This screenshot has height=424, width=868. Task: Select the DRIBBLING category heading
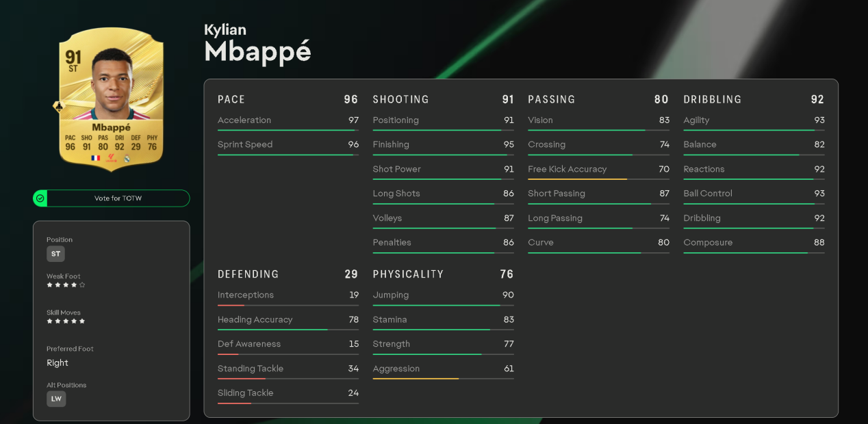(x=712, y=99)
